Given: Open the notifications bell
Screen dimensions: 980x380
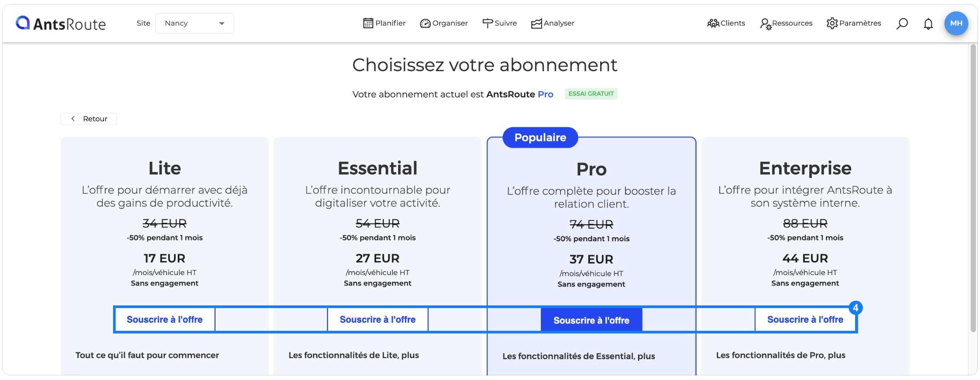Looking at the screenshot, I should [928, 24].
